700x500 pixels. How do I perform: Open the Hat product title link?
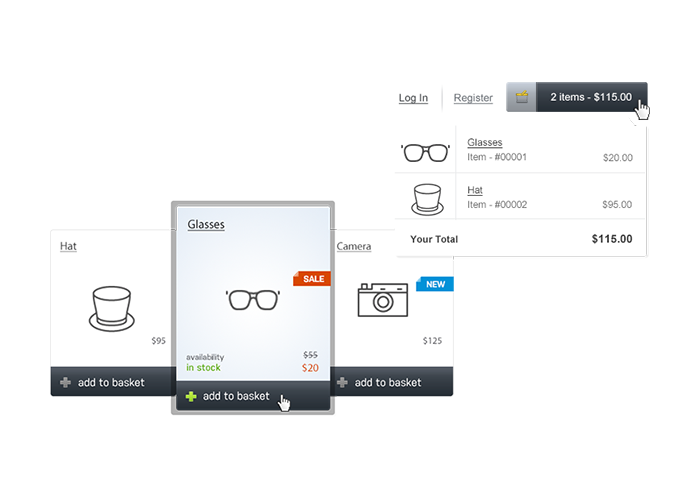(x=68, y=246)
